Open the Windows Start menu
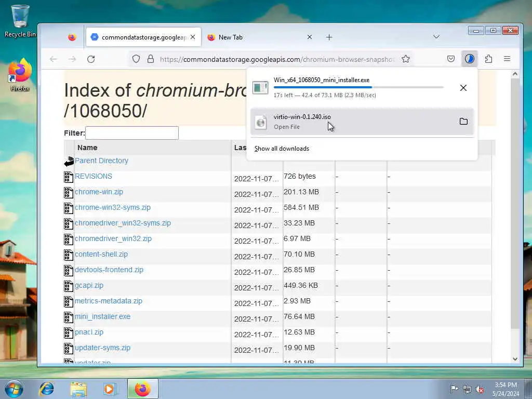532x399 pixels. coord(14,389)
